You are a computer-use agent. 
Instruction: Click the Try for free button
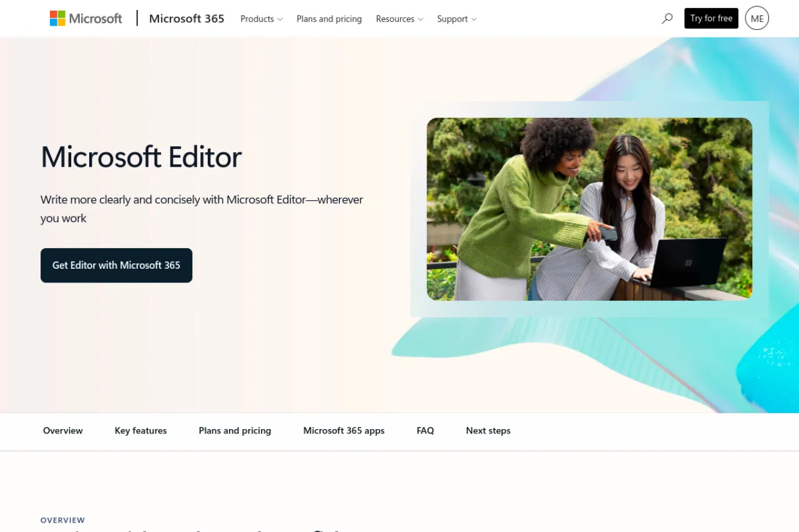tap(711, 19)
